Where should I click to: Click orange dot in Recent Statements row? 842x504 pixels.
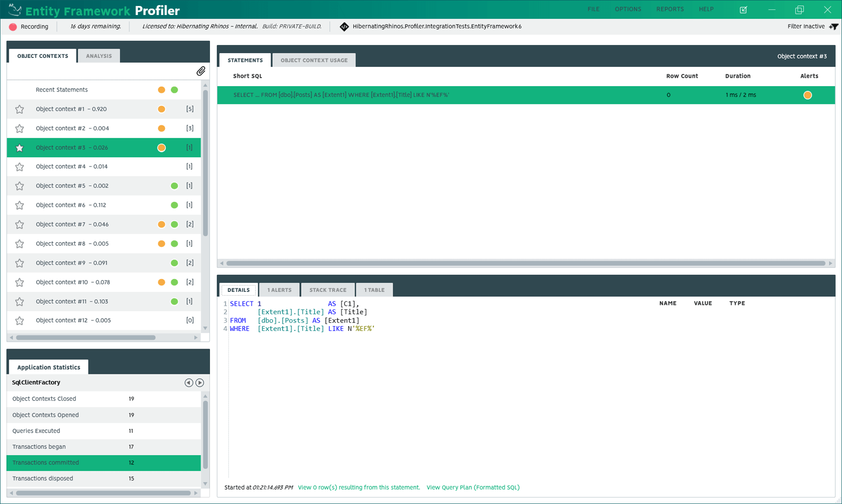(161, 90)
